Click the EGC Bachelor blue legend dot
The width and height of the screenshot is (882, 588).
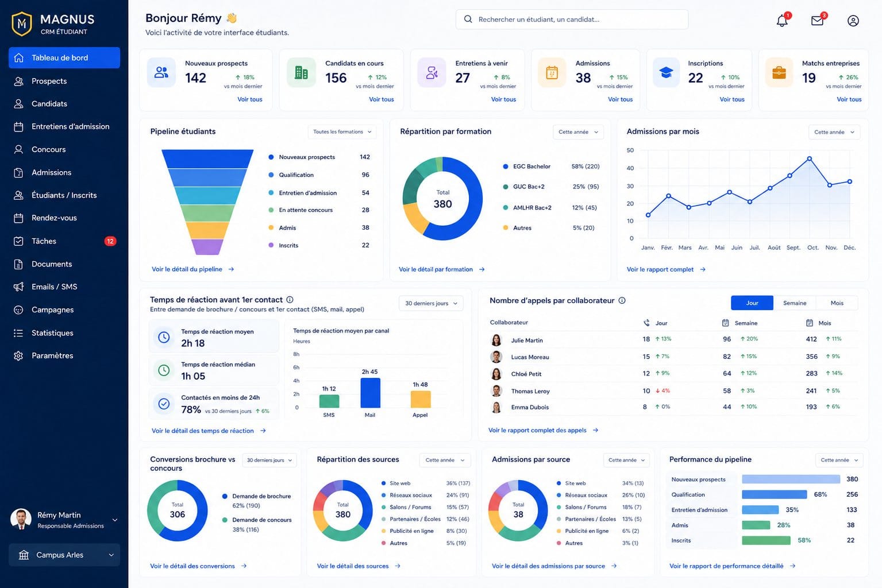click(x=506, y=167)
